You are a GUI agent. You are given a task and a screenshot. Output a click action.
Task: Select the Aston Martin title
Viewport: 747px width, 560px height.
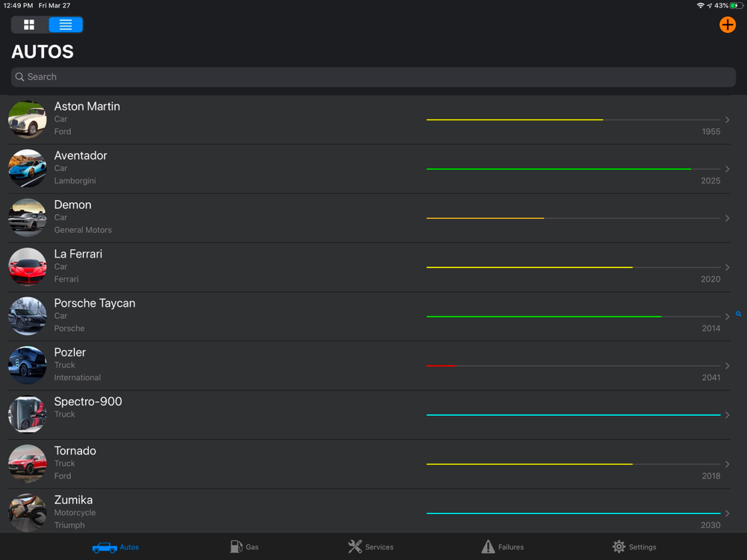pyautogui.click(x=87, y=106)
